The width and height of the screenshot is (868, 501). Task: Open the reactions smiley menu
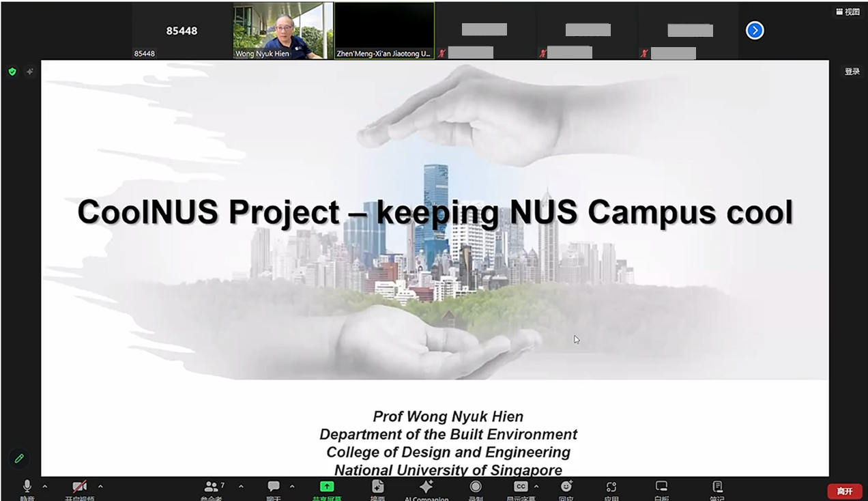click(566, 488)
